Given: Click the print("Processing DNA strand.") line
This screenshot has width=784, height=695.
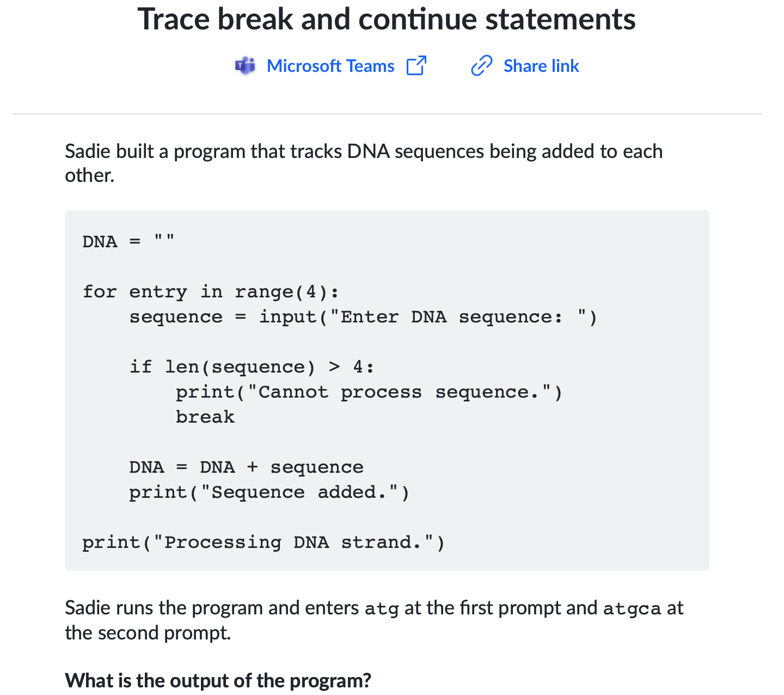Looking at the screenshot, I should pyautogui.click(x=264, y=542).
